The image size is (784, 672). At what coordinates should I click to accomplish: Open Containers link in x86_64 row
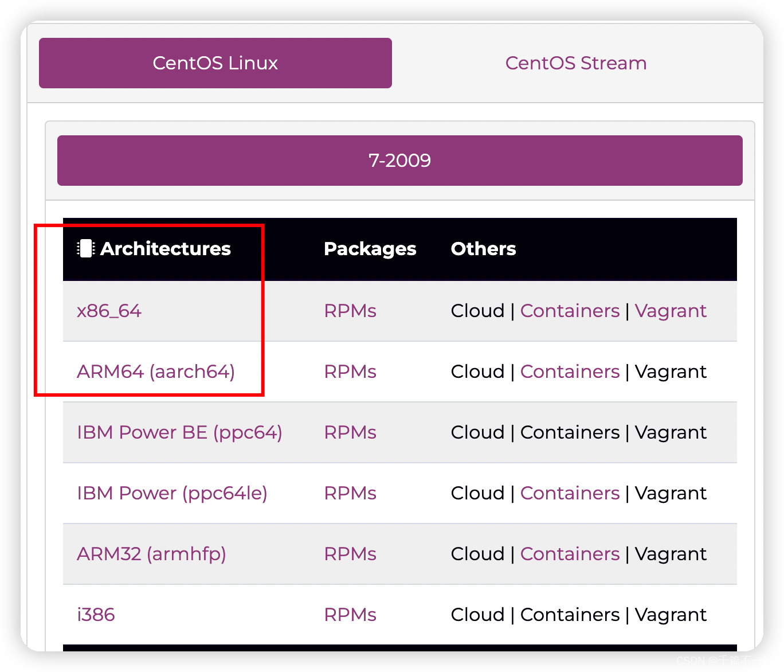coord(570,311)
